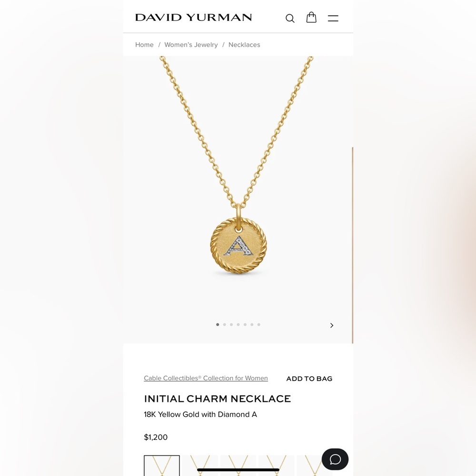476x476 pixels.
Task: Go to Home breadcrumb
Action: (x=144, y=45)
